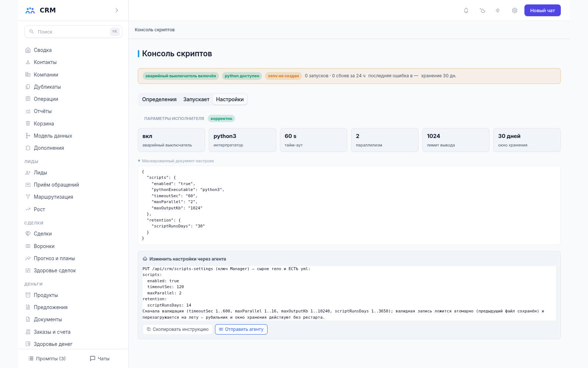Open Сделки tag icon

tap(28, 234)
